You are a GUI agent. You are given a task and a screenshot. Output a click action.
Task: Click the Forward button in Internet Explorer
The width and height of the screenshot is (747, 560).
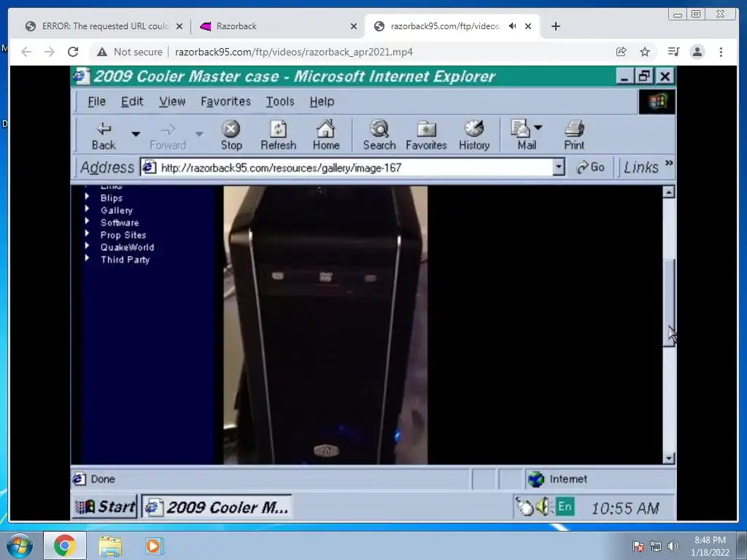(168, 136)
